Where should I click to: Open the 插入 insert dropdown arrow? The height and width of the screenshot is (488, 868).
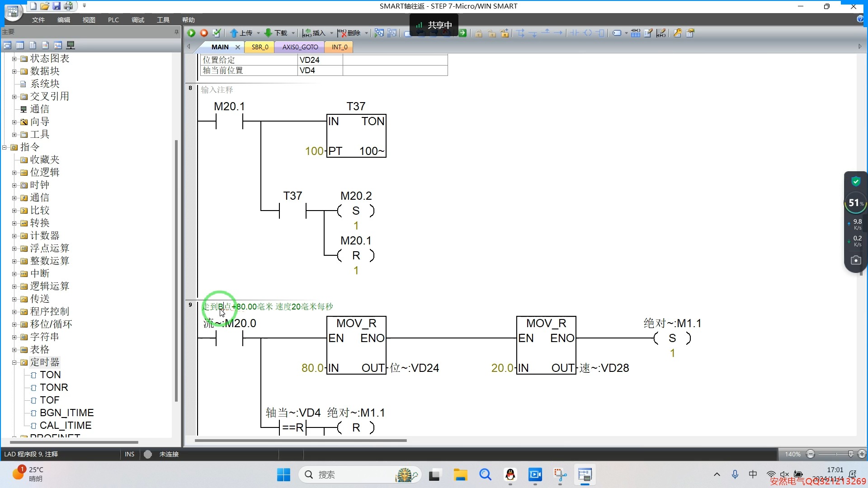pos(331,33)
